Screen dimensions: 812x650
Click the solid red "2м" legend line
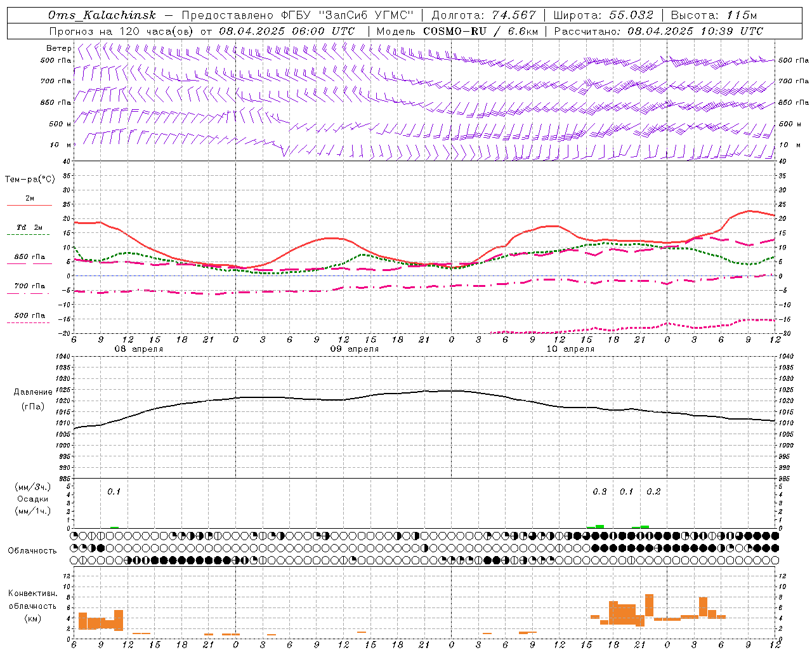tap(29, 205)
